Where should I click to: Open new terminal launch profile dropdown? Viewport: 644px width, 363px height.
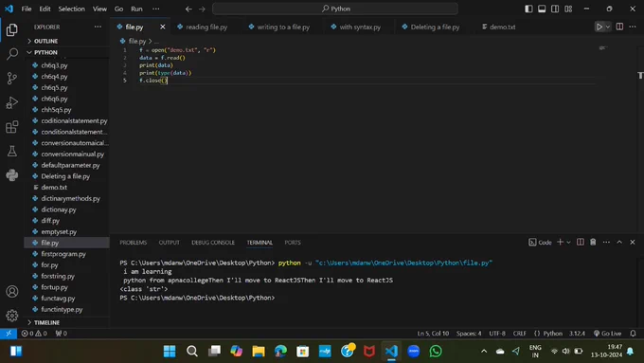pos(569,242)
